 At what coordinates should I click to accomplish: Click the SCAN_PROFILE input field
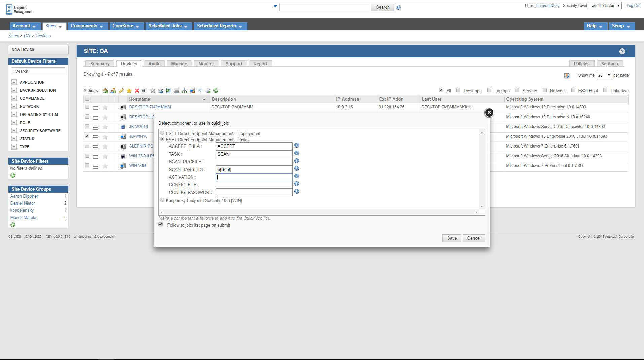254,162
